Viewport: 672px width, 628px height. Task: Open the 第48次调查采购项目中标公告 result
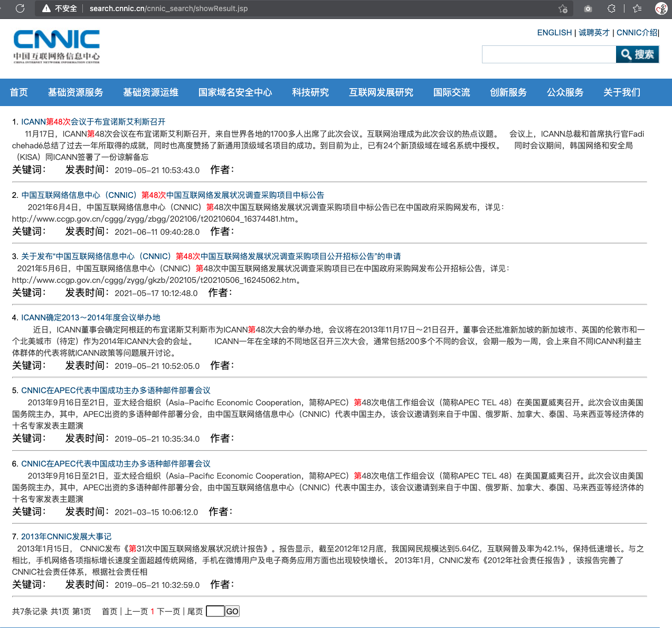point(173,195)
